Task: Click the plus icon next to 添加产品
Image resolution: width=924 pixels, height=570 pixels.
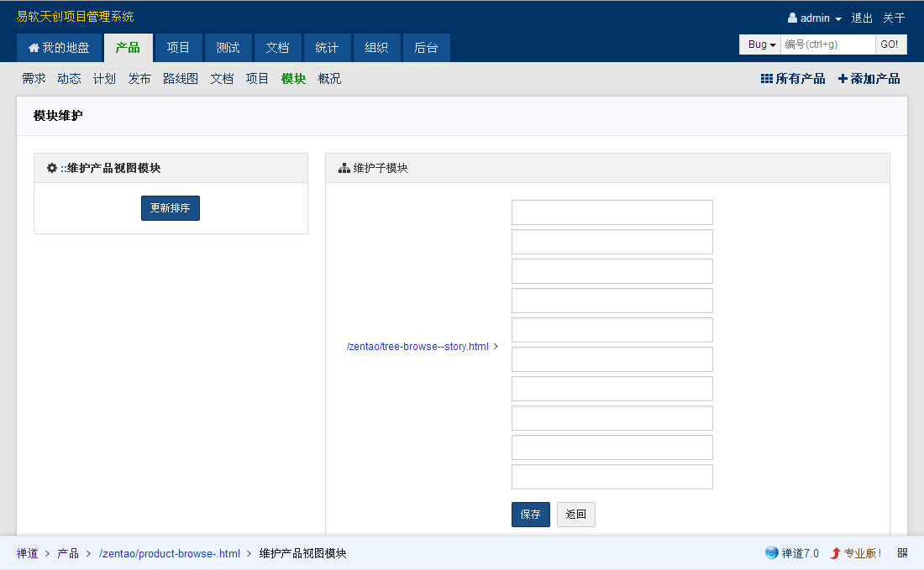Action: click(x=843, y=78)
